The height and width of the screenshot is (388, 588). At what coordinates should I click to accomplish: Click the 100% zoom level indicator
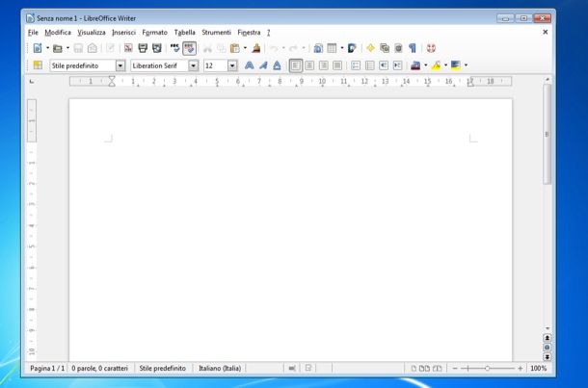click(539, 369)
